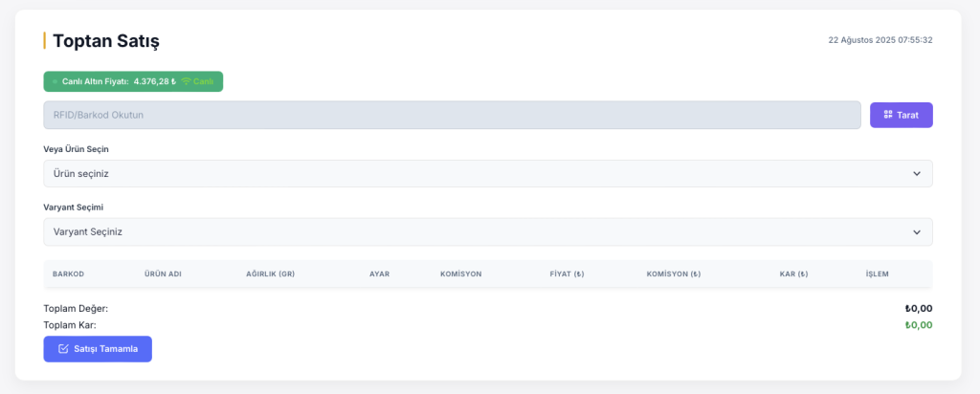The height and width of the screenshot is (394, 980).
Task: Expand the Varyant Seçiniz dropdown
Action: tap(487, 231)
